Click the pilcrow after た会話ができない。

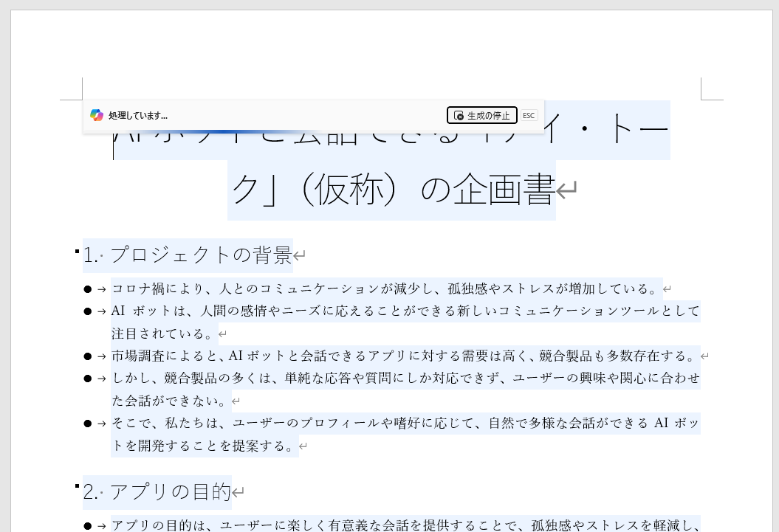coord(236,401)
